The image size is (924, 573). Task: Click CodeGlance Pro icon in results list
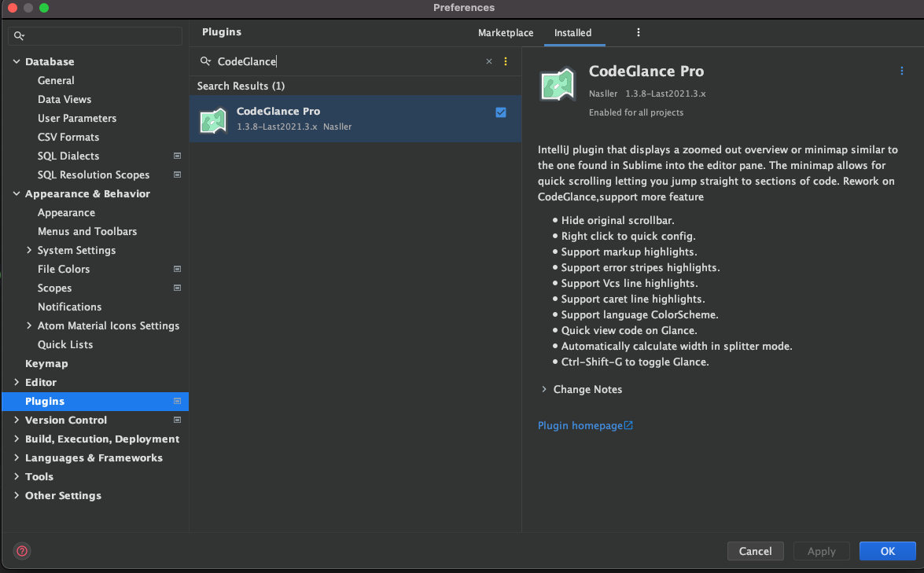click(213, 120)
